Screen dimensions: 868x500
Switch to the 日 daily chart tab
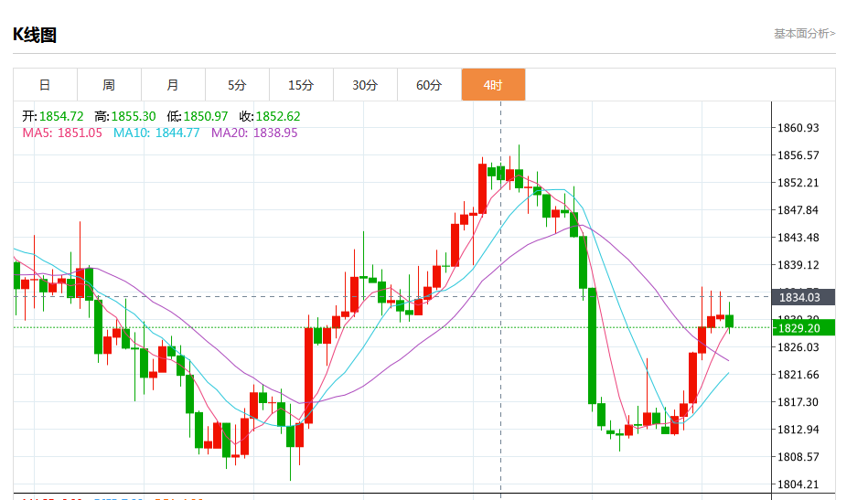[x=46, y=85]
